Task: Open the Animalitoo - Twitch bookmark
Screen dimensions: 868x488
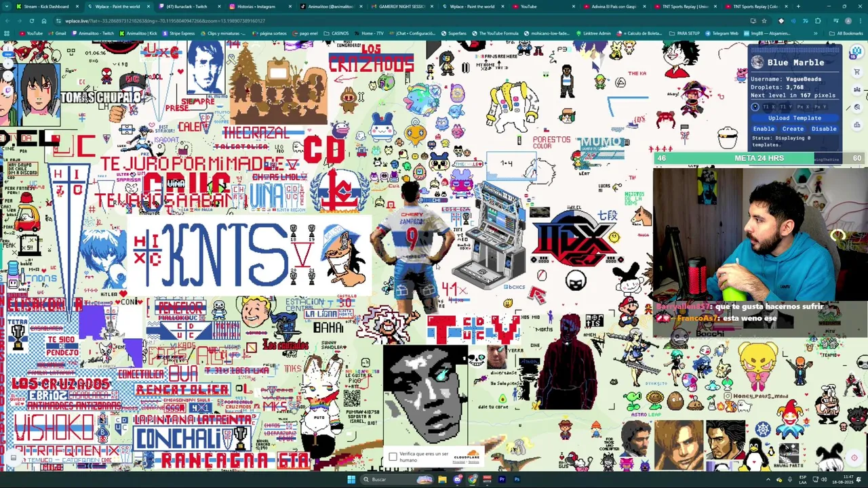Action: tap(92, 33)
